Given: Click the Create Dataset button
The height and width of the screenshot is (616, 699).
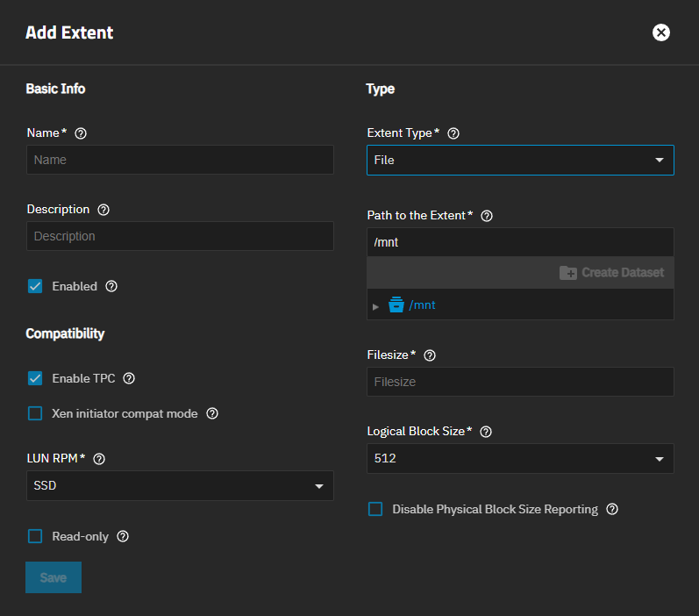Looking at the screenshot, I should 611,273.
